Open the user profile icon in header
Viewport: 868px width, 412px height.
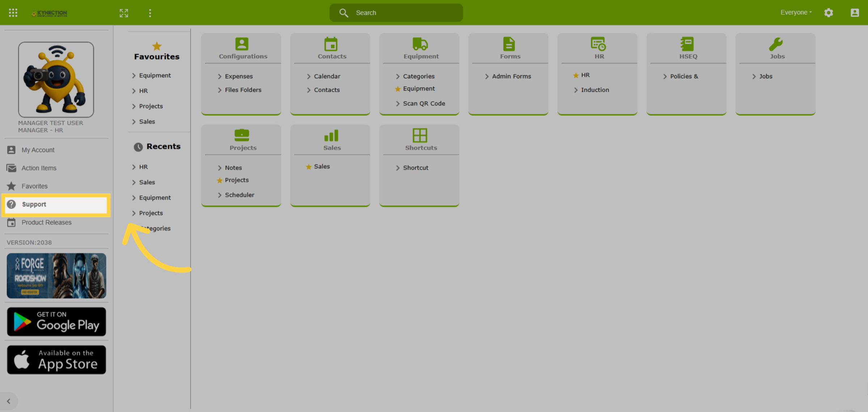[x=855, y=13]
